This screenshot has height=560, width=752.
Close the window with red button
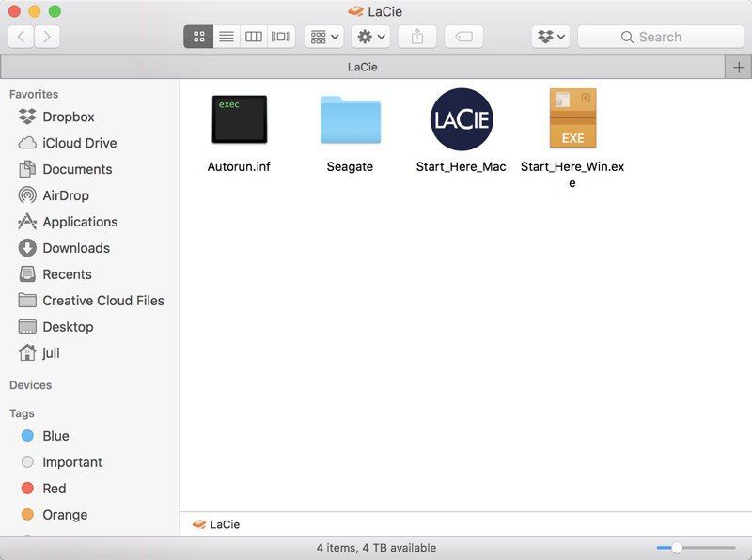pos(14,11)
